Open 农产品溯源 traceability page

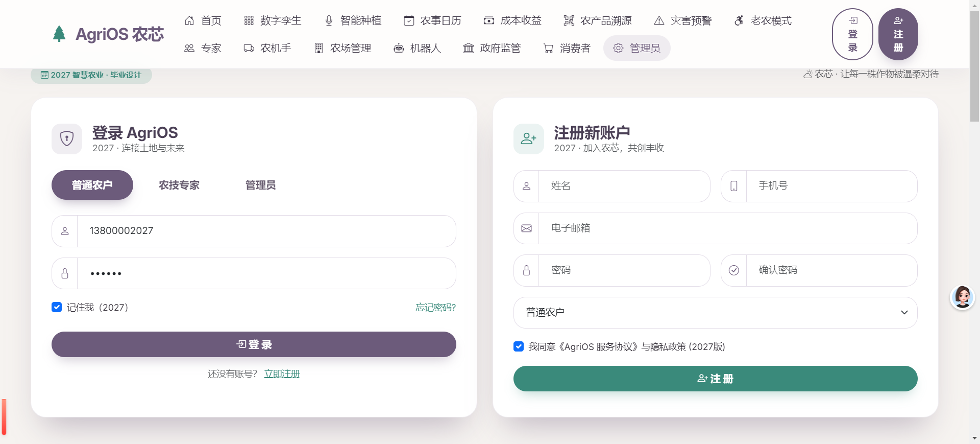point(598,20)
